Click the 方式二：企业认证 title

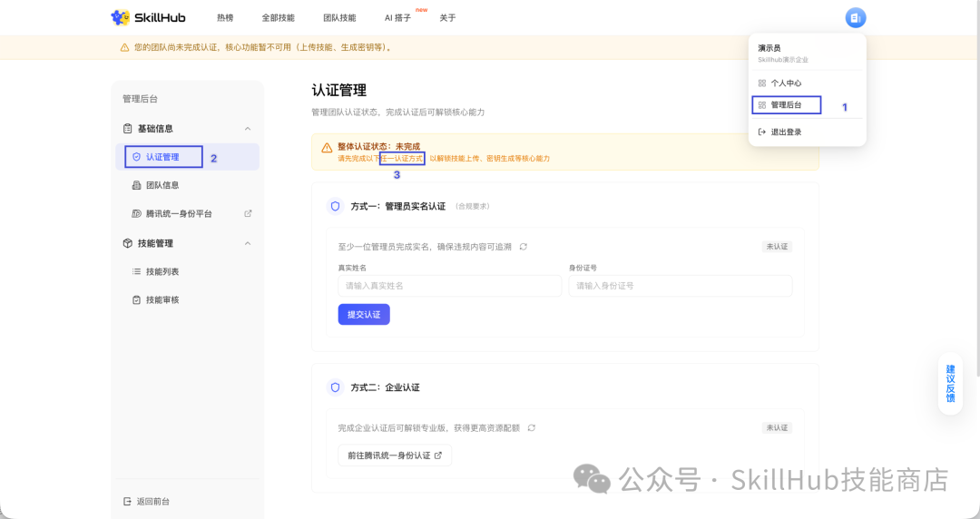click(385, 387)
